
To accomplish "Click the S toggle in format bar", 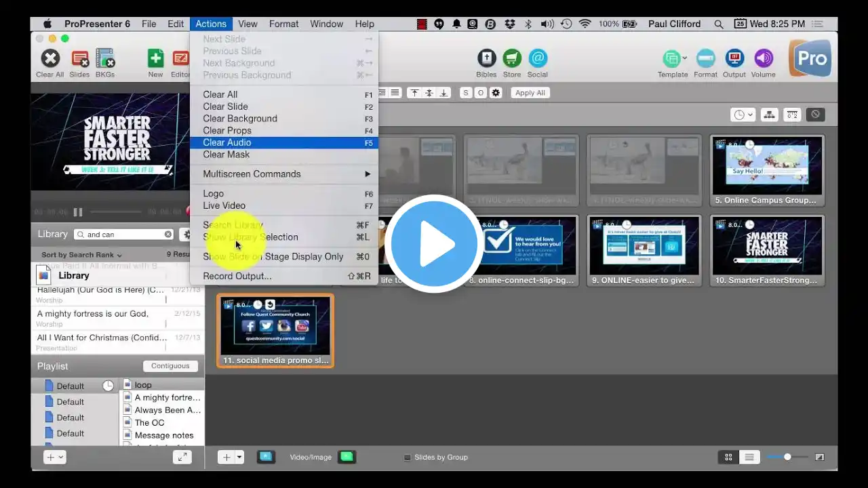I will pos(466,93).
